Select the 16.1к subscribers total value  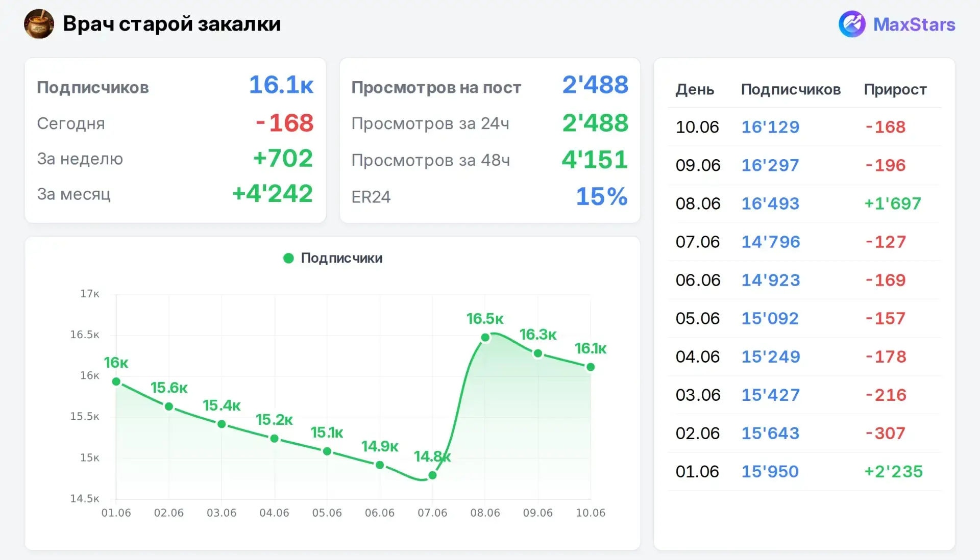coord(281,85)
